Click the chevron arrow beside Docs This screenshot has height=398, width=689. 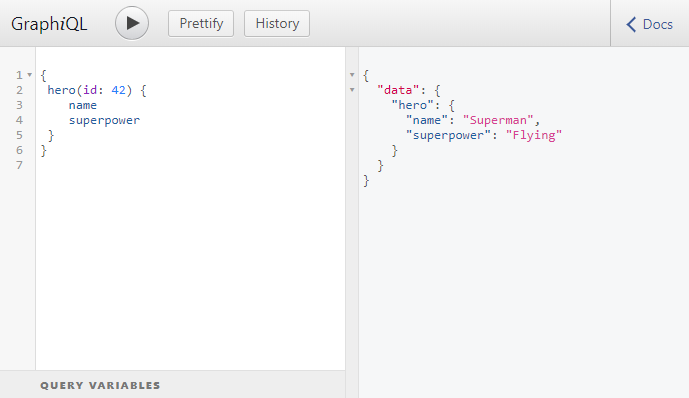tap(631, 24)
